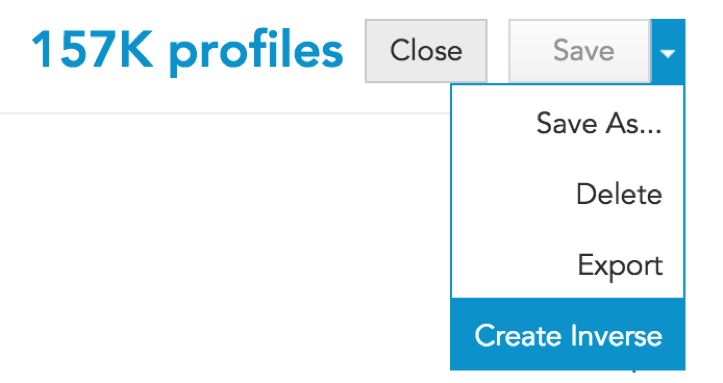Open Save As... to save a copy
The height and width of the screenshot is (383, 723).
click(568, 124)
